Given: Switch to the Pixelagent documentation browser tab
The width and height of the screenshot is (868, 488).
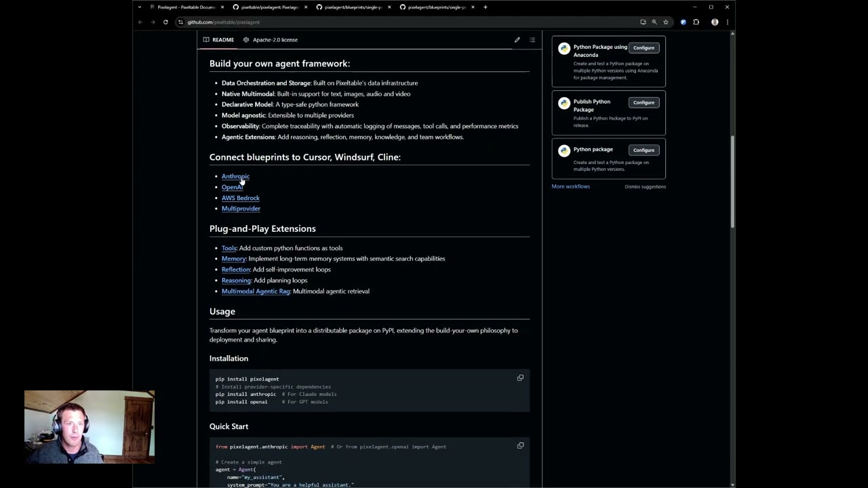Looking at the screenshot, I should (x=184, y=7).
